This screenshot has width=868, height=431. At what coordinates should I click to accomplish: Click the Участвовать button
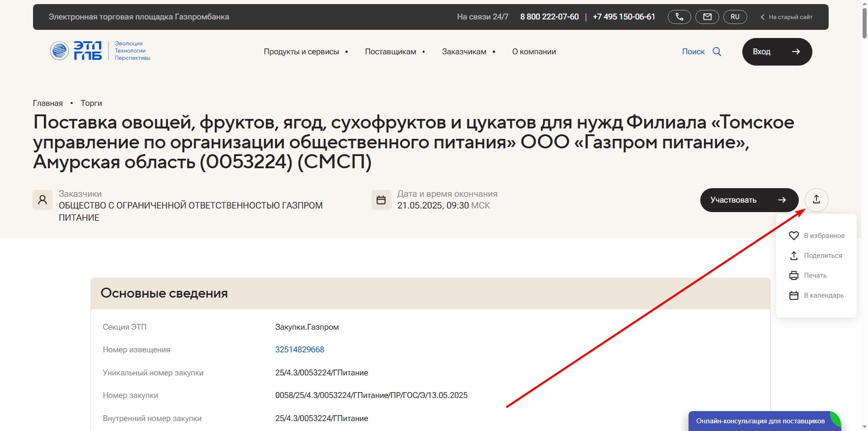click(x=749, y=200)
